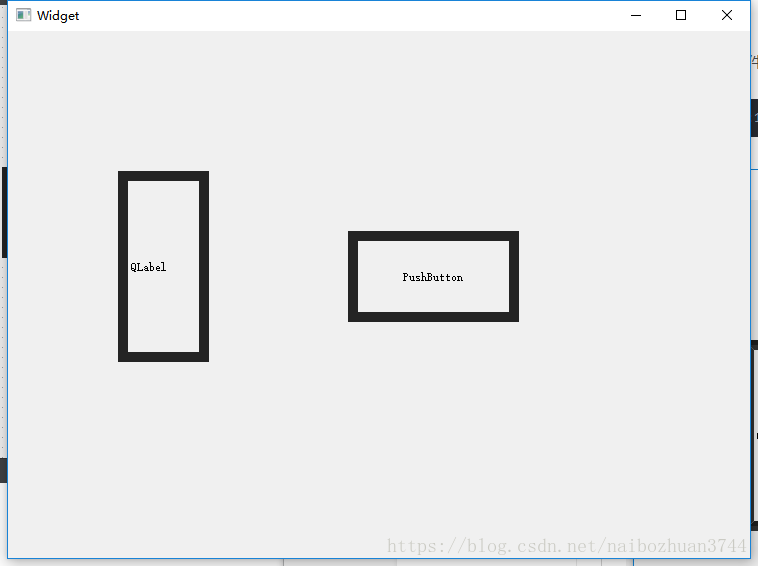Screen dimensions: 758x566
Task: Close the Widget window
Action: point(727,15)
